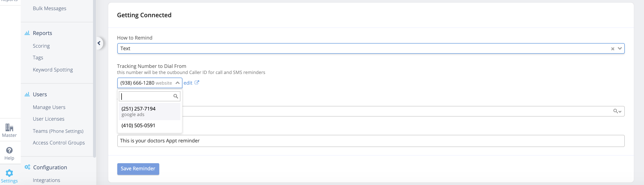Click the edit link
This screenshot has height=185, width=644.
coord(188,83)
